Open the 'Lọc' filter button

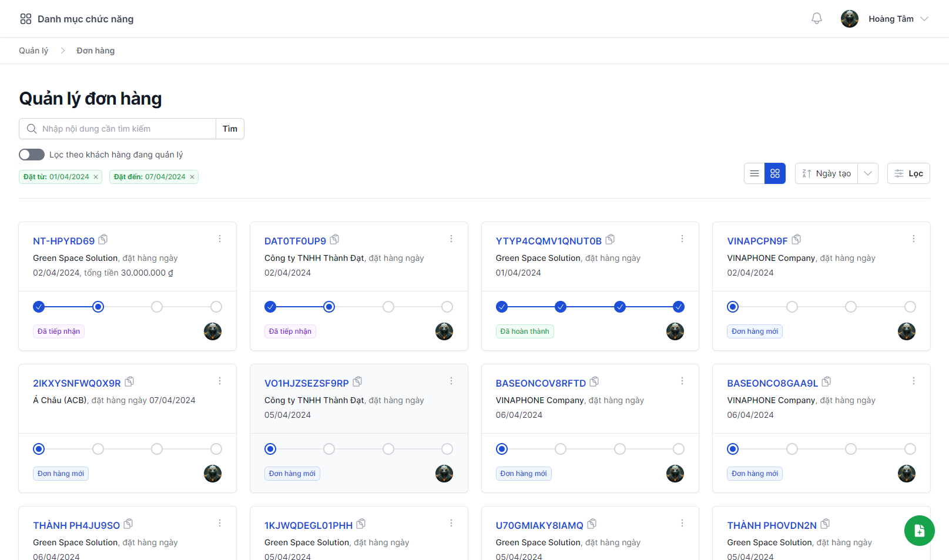908,173
